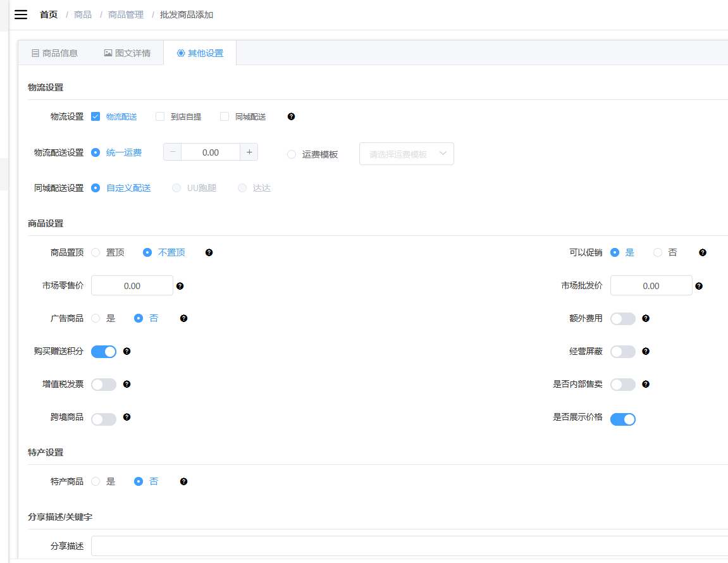This screenshot has height=563, width=728.
Task: Enable 经营屏蔽 switch
Action: pyautogui.click(x=622, y=352)
